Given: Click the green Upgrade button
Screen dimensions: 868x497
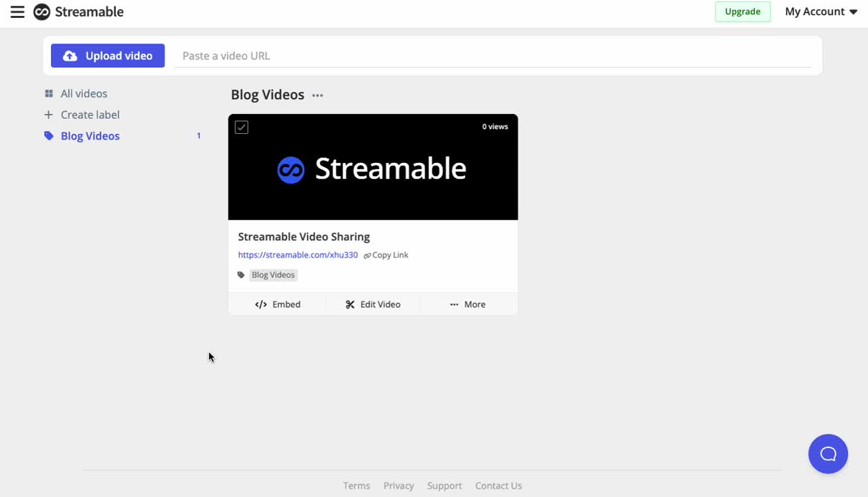Looking at the screenshot, I should 742,12.
